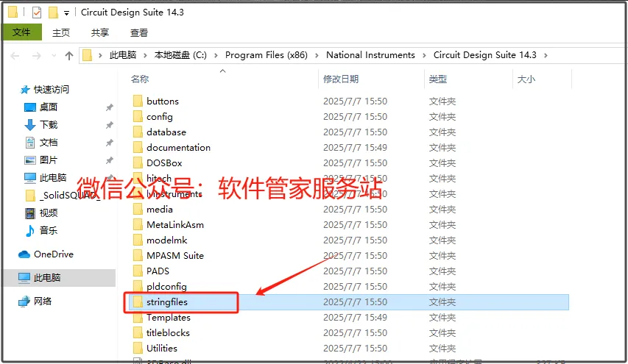Select the modelmk folder icon
This screenshot has height=364, width=628.
click(x=138, y=240)
